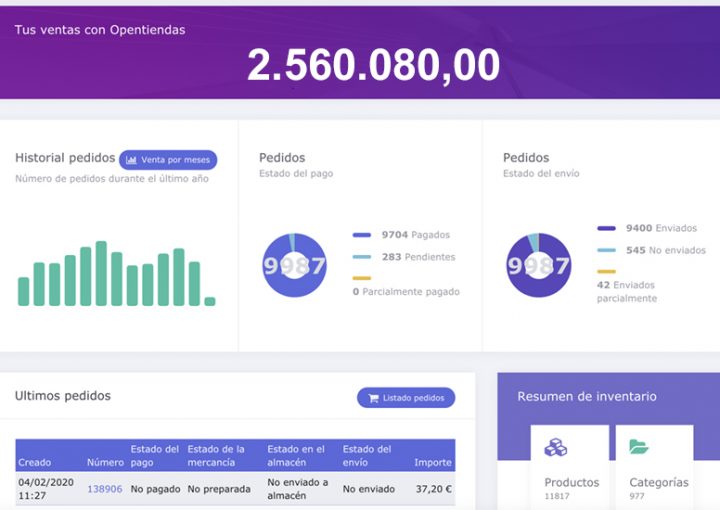Image resolution: width=720 pixels, height=510 pixels.
Task: Click the 04/02/2020 11:27 date cell
Action: pos(46,489)
